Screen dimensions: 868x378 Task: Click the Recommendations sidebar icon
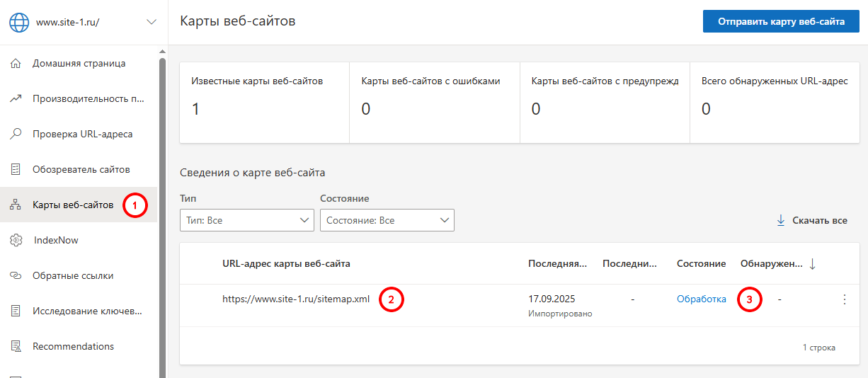pos(16,346)
